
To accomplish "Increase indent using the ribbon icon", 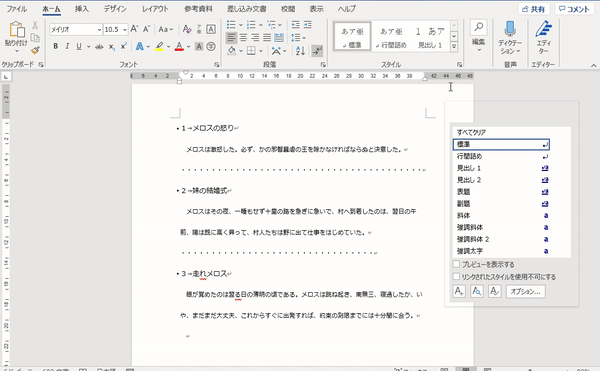I will 308,25.
